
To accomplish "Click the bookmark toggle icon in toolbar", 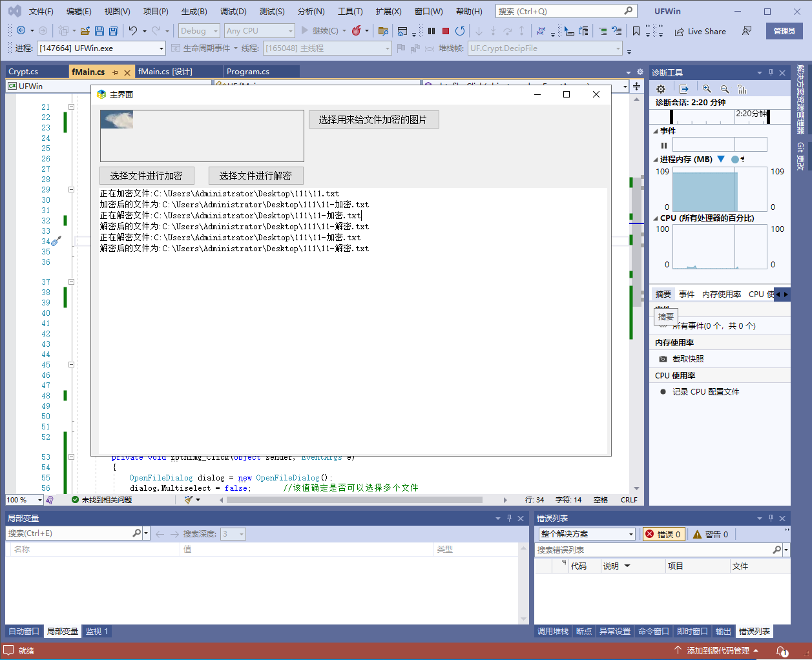I will point(636,30).
